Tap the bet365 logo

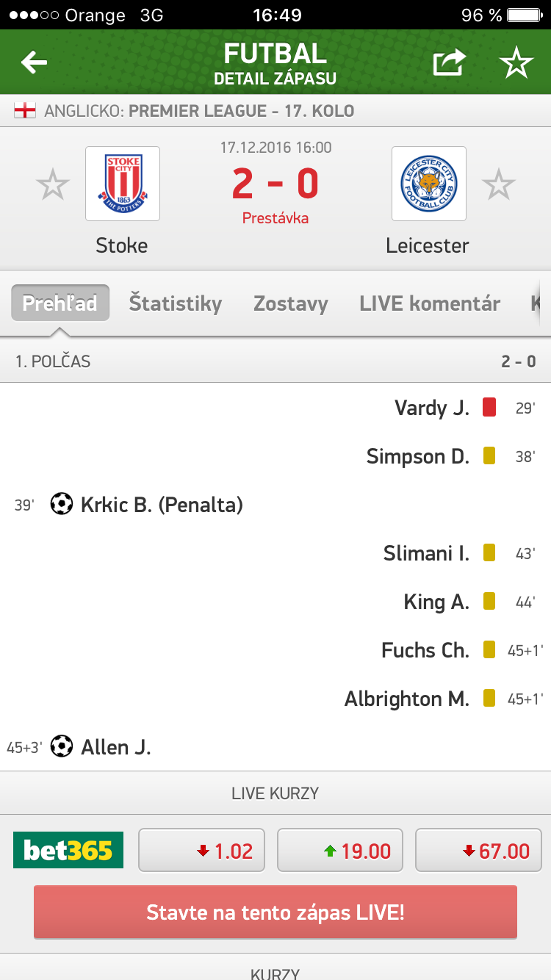pos(68,851)
